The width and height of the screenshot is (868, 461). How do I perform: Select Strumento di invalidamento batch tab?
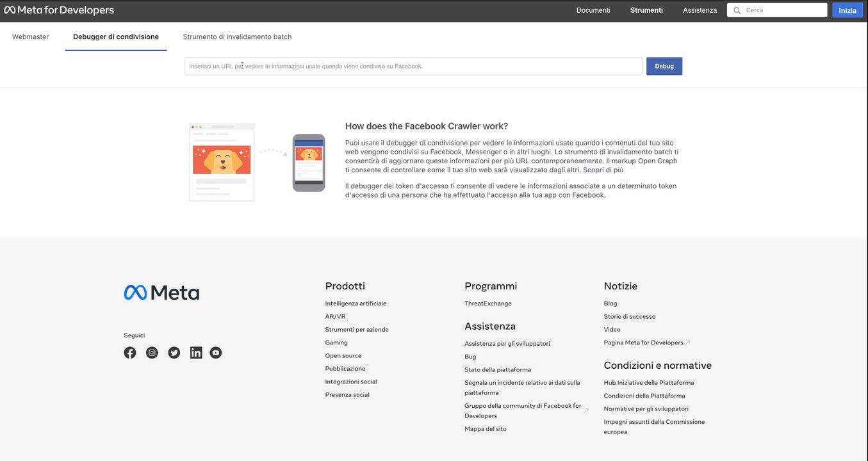click(x=237, y=37)
